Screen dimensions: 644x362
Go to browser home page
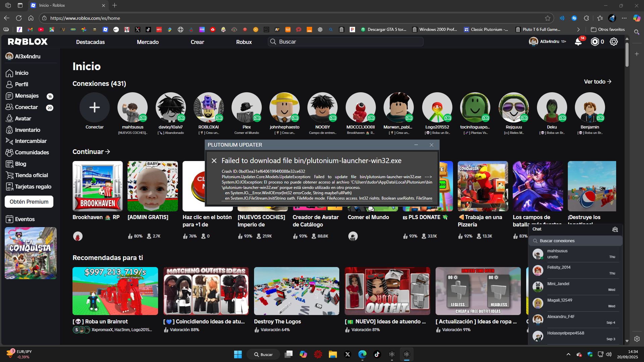pos(31,18)
